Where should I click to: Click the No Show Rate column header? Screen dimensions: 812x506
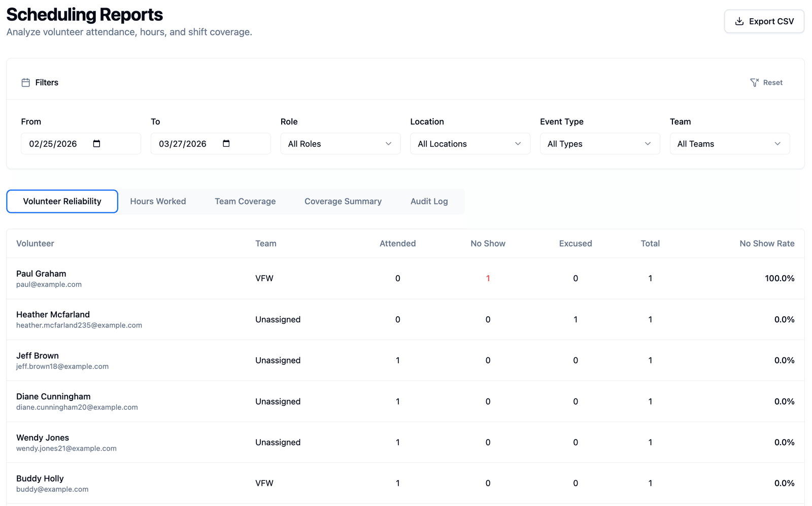tap(767, 243)
